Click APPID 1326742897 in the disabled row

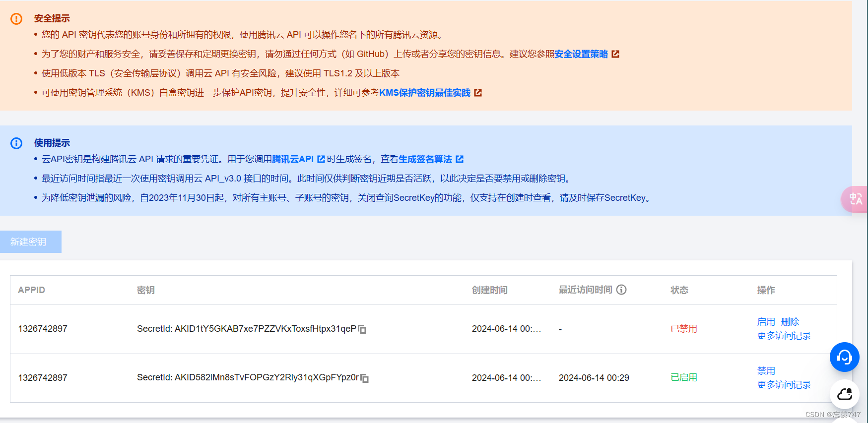(x=43, y=329)
